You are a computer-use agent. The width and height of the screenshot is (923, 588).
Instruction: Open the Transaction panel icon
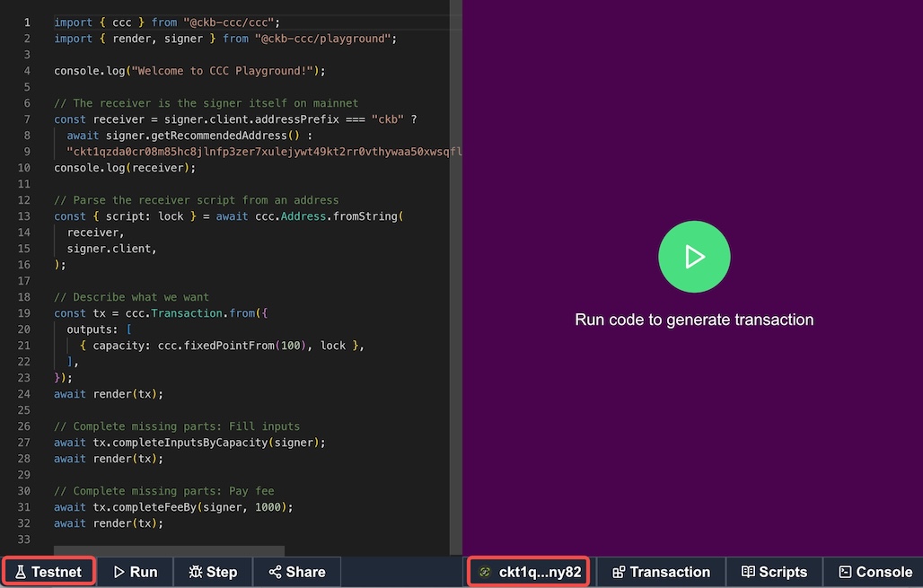tap(618, 572)
